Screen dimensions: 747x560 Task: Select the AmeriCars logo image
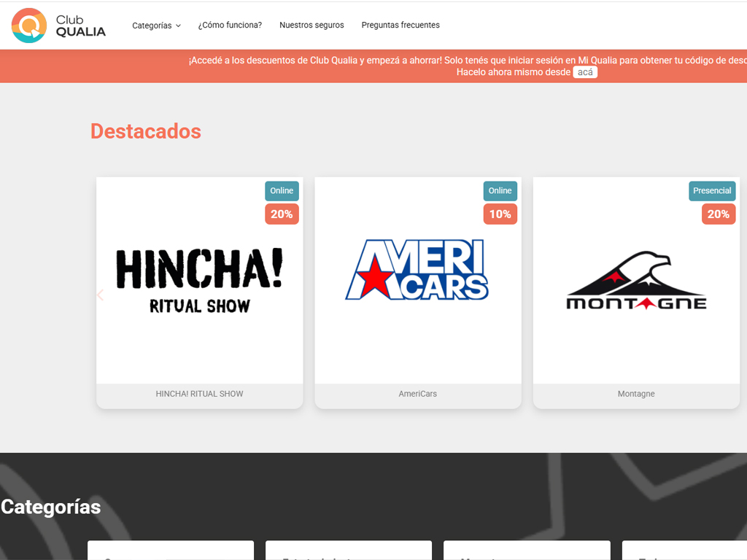pyautogui.click(x=417, y=270)
